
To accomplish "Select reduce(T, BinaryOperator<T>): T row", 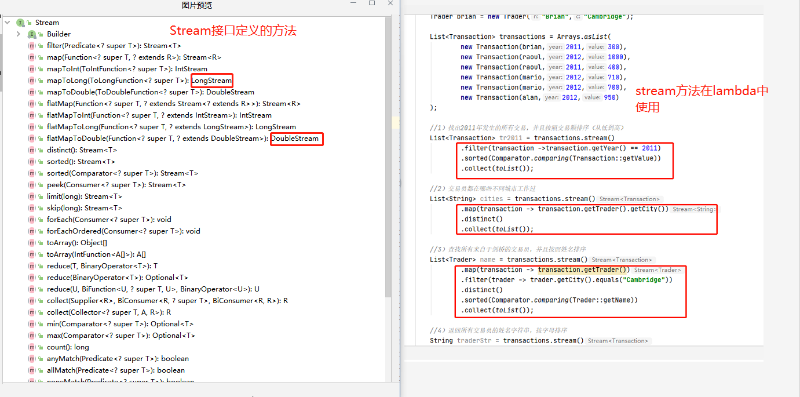I will (x=102, y=266).
